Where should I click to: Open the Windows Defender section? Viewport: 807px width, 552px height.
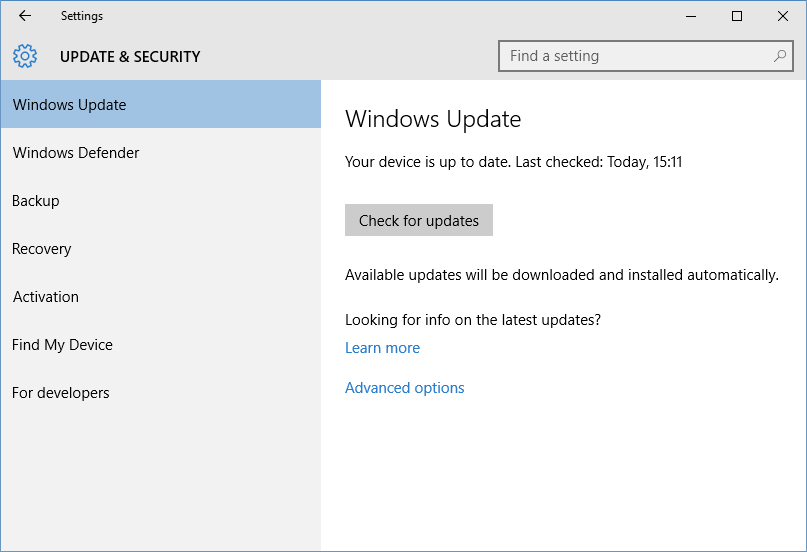pos(161,153)
